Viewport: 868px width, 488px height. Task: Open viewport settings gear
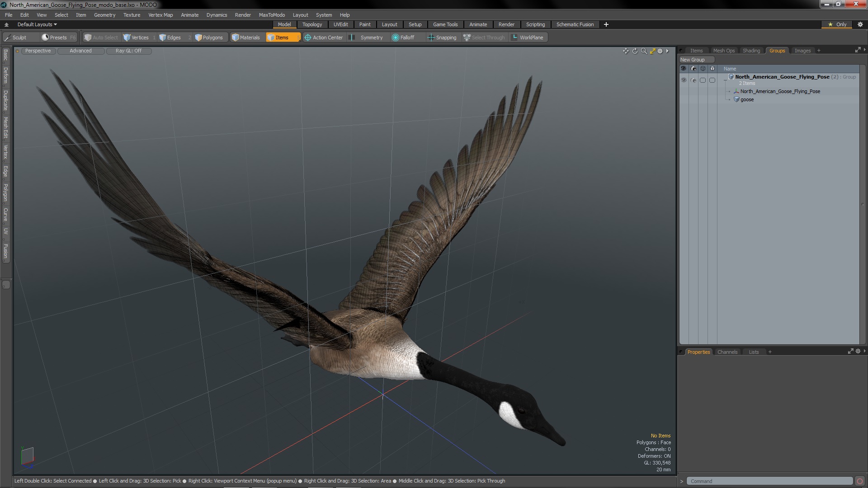coord(660,51)
